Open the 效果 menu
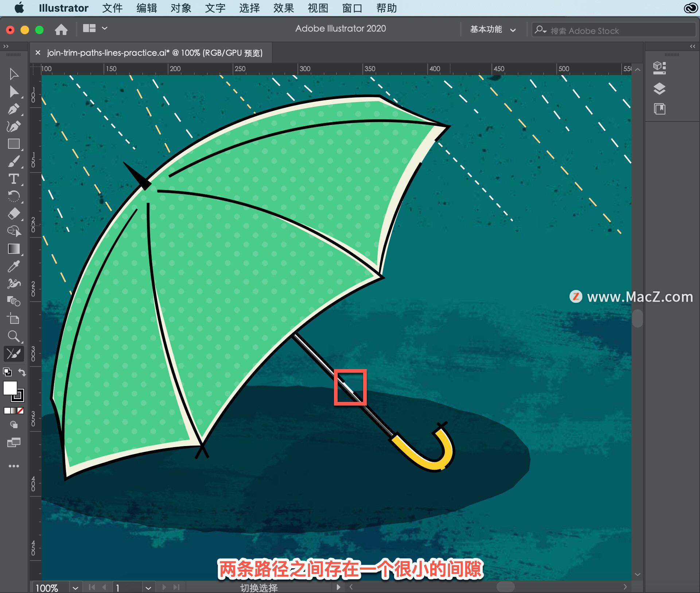The height and width of the screenshot is (593, 700). 284,8
